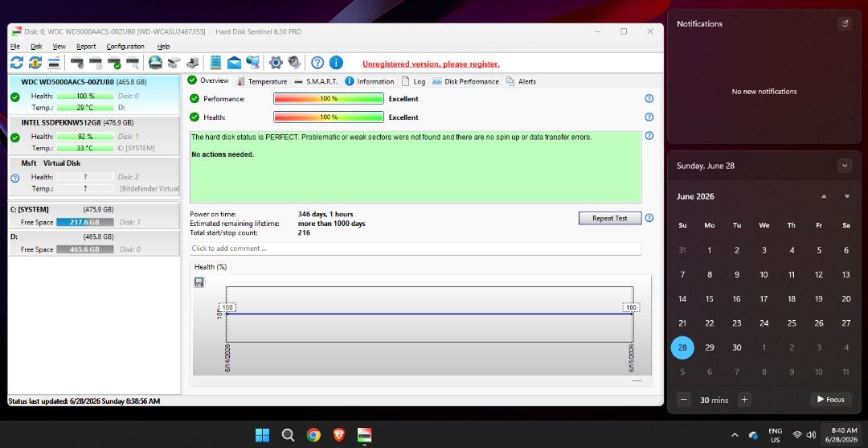The image size is (868, 448).
Task: Switch to the Log tab
Action: point(414,81)
